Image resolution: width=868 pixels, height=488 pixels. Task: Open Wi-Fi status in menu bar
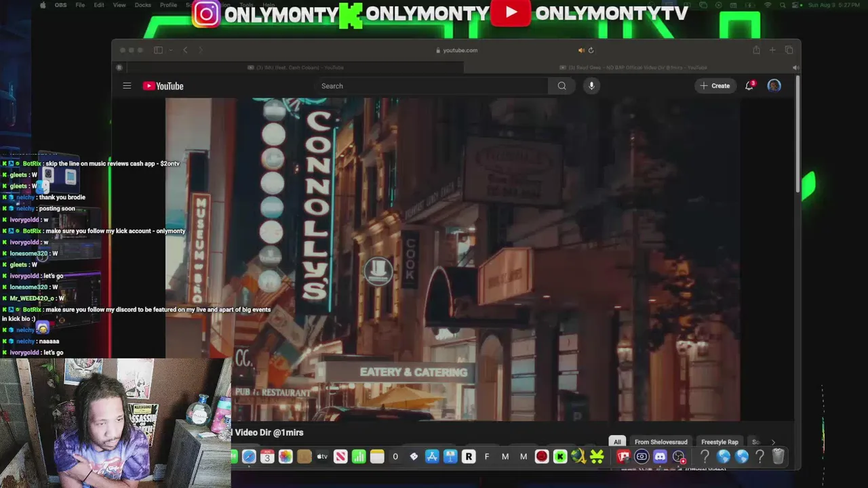768,5
